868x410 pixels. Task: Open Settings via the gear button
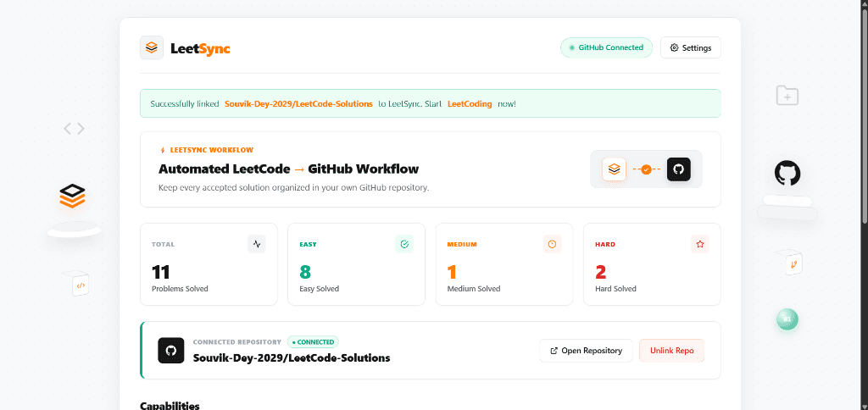pyautogui.click(x=690, y=47)
